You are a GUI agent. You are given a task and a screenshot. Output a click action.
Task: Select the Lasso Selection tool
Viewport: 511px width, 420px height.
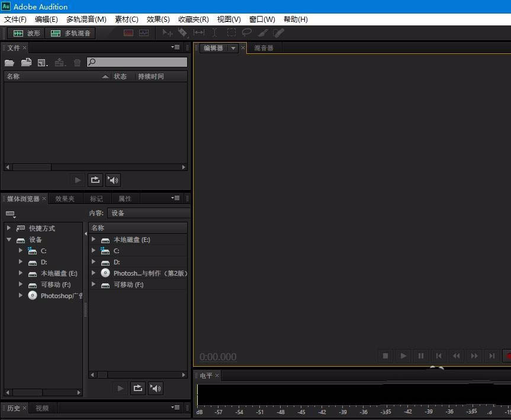pyautogui.click(x=247, y=33)
